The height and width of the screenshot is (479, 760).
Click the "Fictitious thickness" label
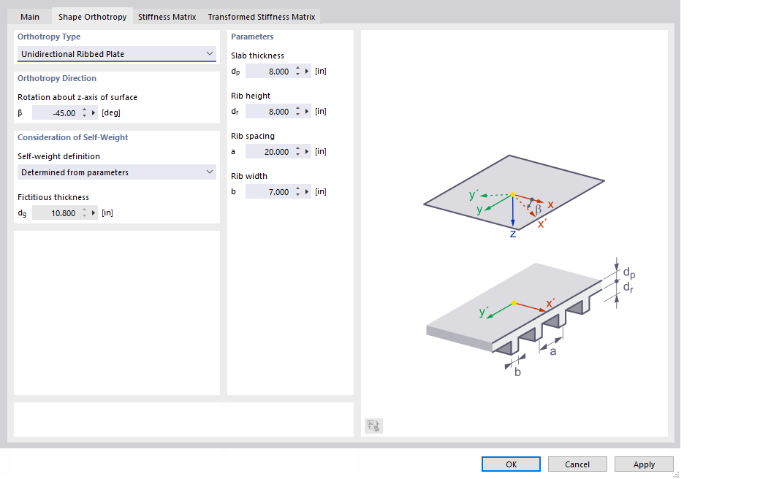(x=53, y=197)
